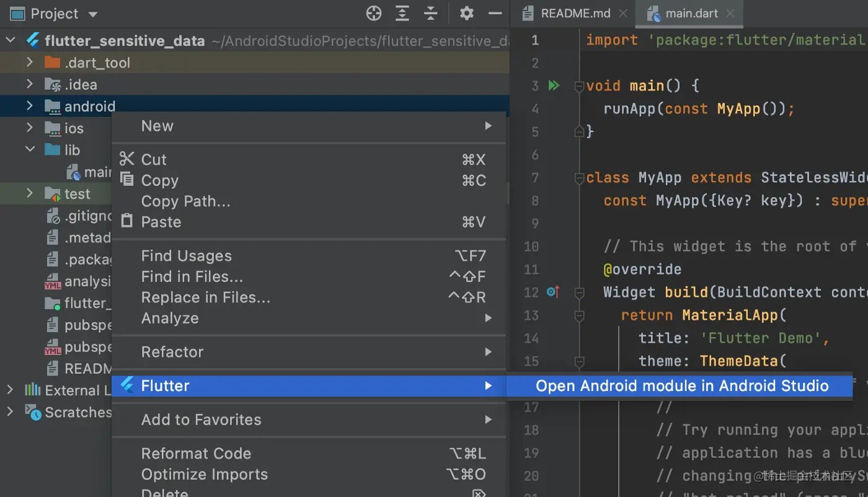Image resolution: width=868 pixels, height=497 pixels.
Task: Place cursor on 'runApp' on line 4
Action: coord(629,109)
